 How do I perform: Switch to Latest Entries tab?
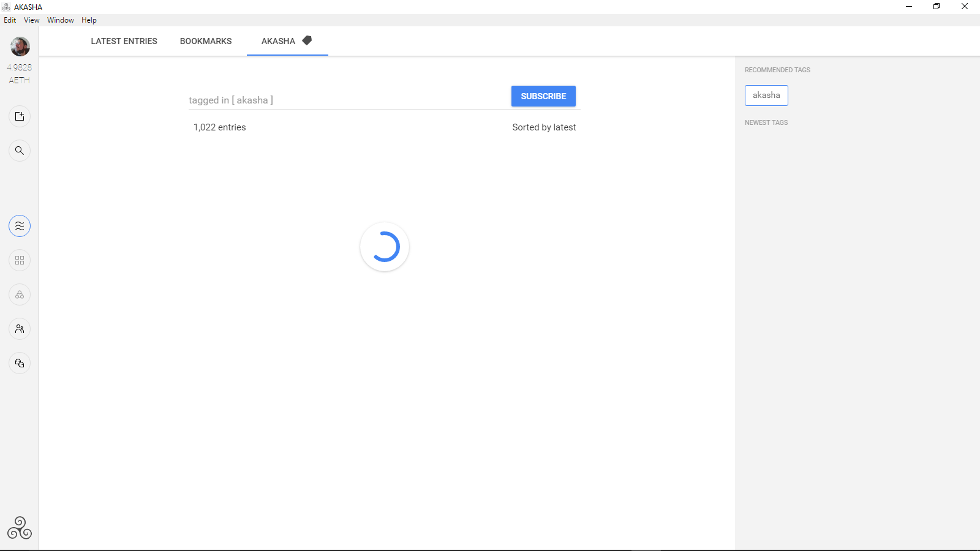tap(124, 41)
